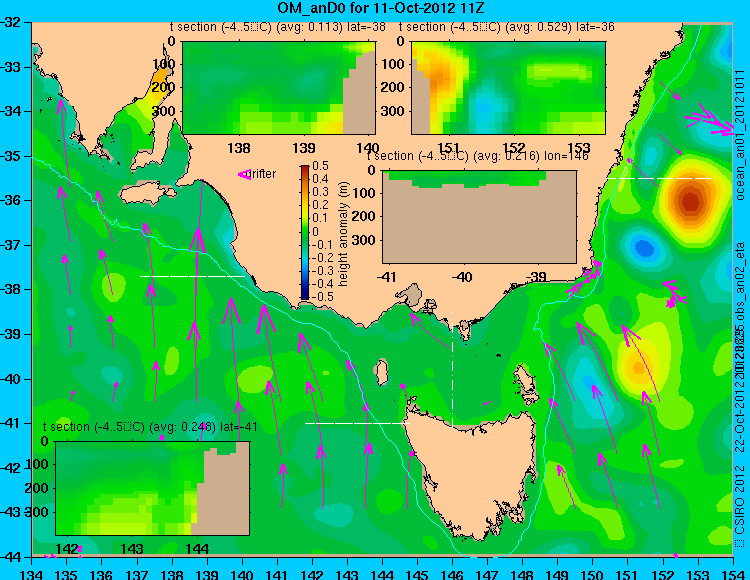This screenshot has height=580, width=750.
Task: Click the red warm eddy near 153E
Action: [x=690, y=201]
